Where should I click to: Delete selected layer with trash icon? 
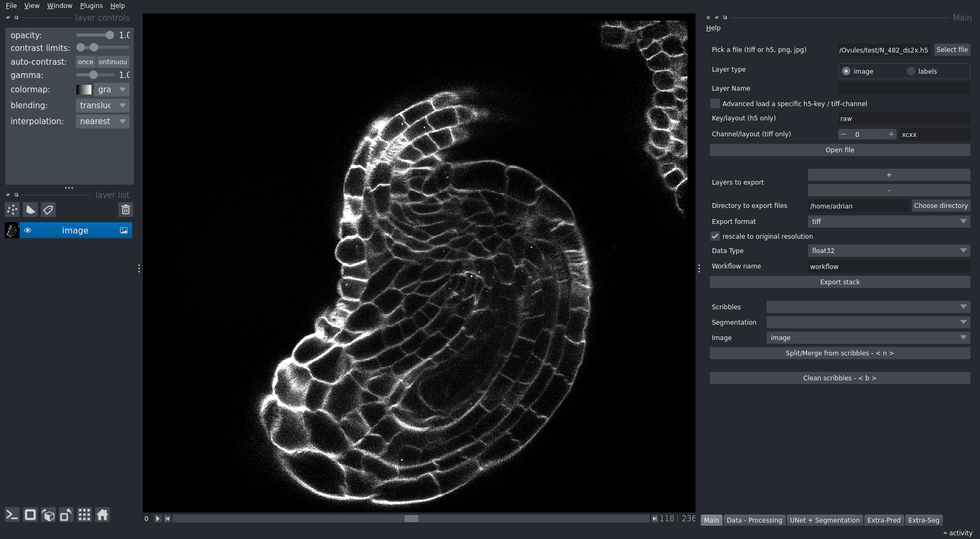[x=126, y=210]
